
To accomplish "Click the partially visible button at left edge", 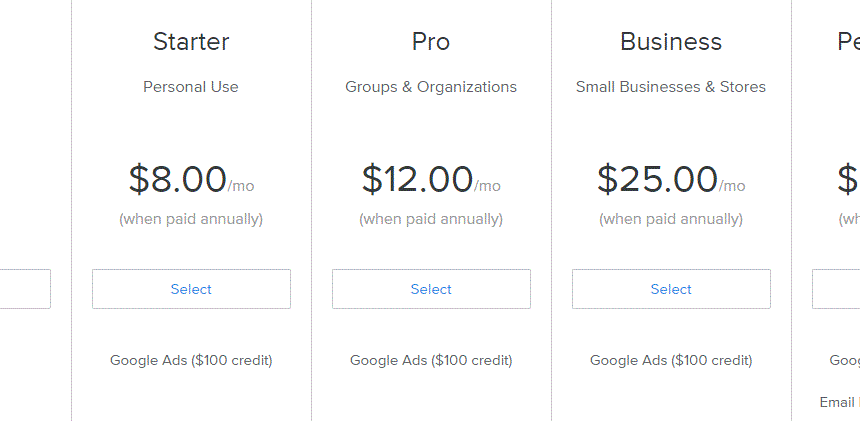I will [x=25, y=289].
